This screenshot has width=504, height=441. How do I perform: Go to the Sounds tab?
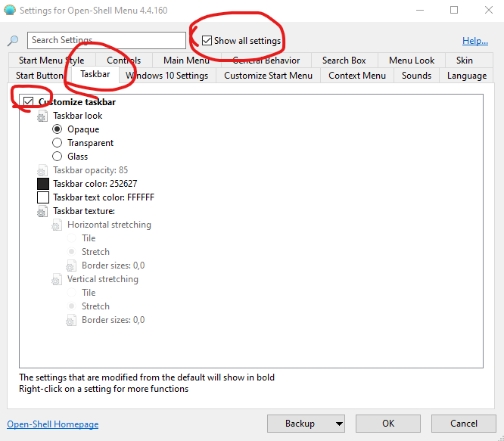click(416, 76)
